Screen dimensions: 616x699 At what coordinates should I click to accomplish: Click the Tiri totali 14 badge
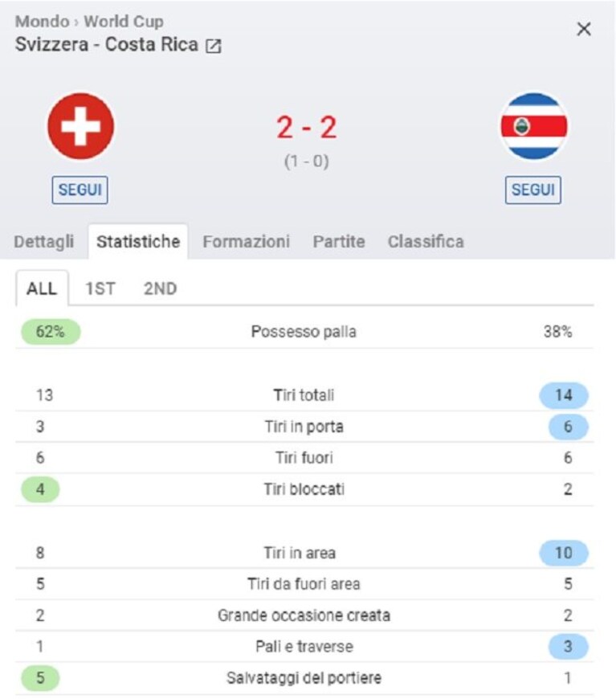click(564, 395)
